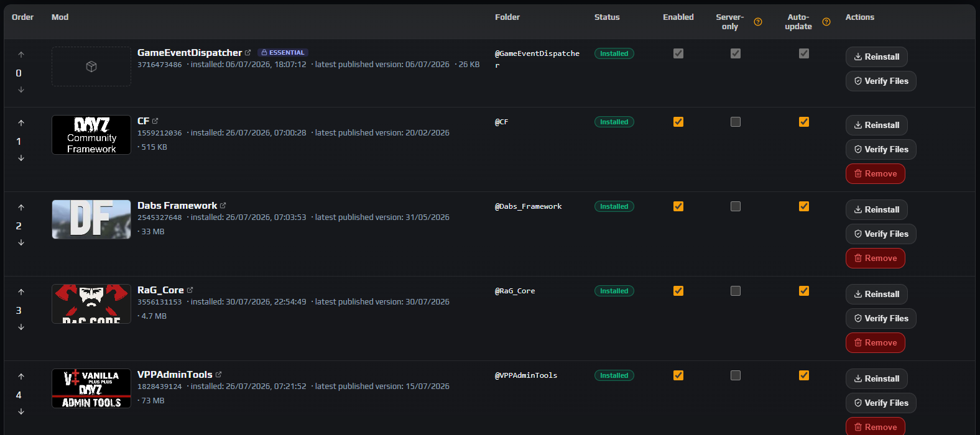The image size is (980, 435).
Task: Disable VPPAdminTools Enabled checkbox
Action: pyautogui.click(x=678, y=375)
